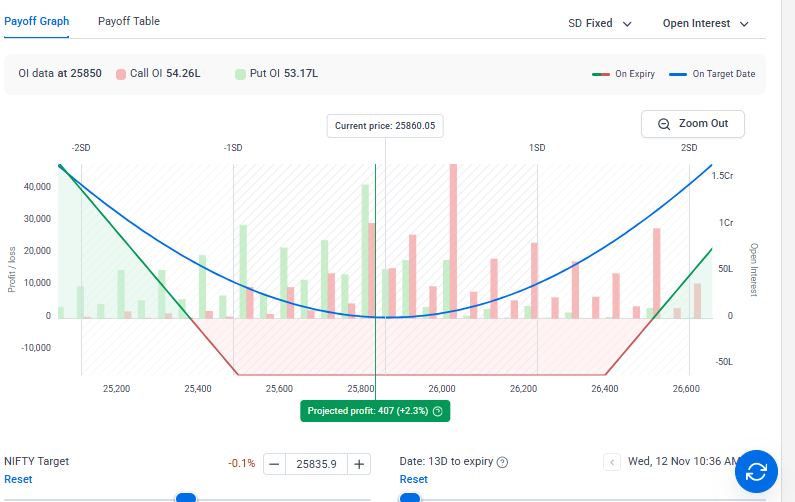Go to previous date with left chevron
795x502 pixels.
[x=612, y=462]
